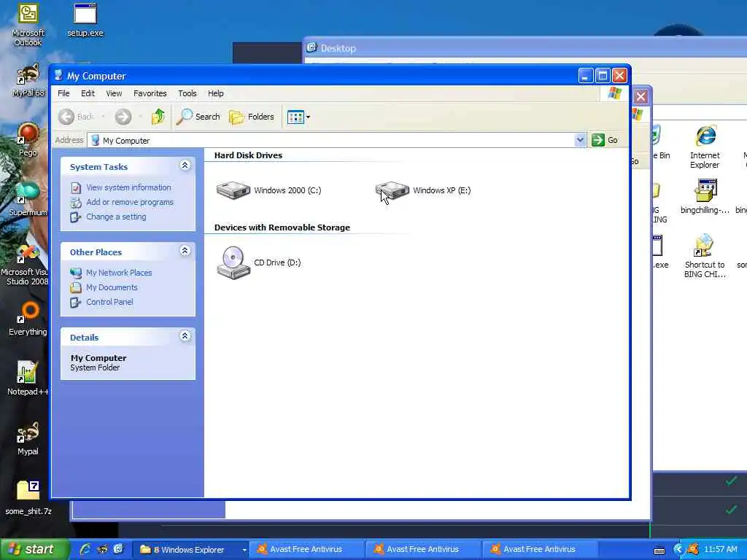Select the Everything desktop shortcut

tap(28, 319)
